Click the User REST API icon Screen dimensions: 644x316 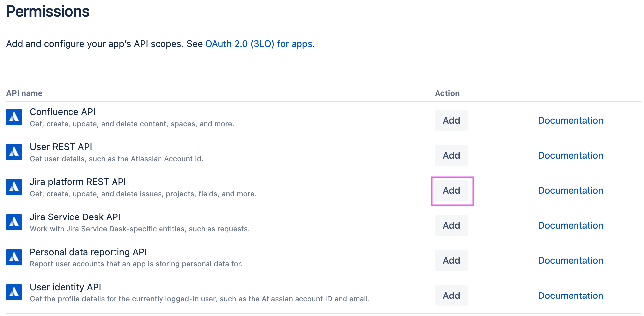tap(14, 152)
